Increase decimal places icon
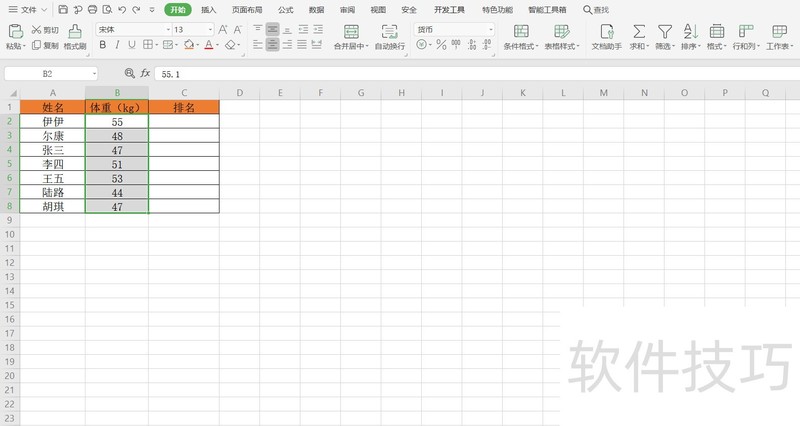This screenshot has height=426, width=800. pos(472,45)
